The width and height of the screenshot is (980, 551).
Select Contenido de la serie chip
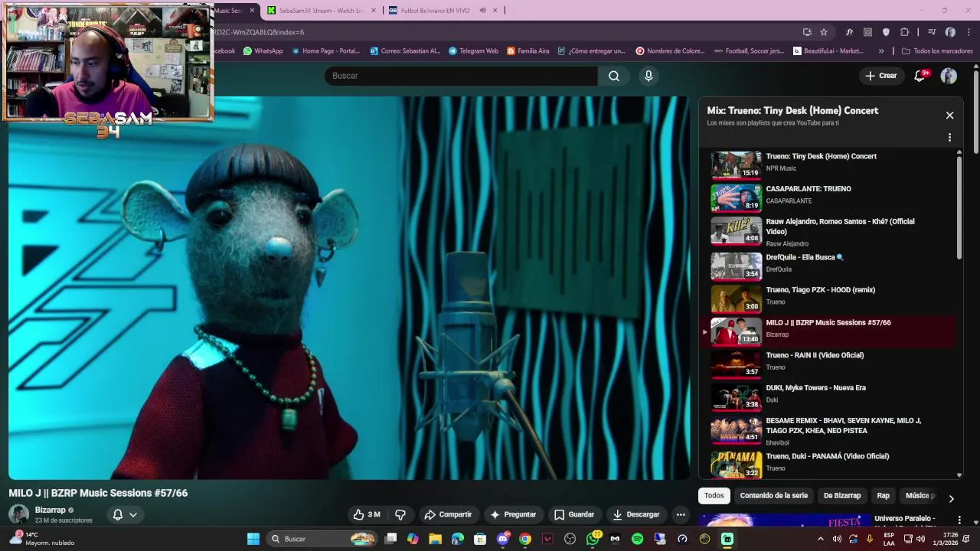pos(773,496)
